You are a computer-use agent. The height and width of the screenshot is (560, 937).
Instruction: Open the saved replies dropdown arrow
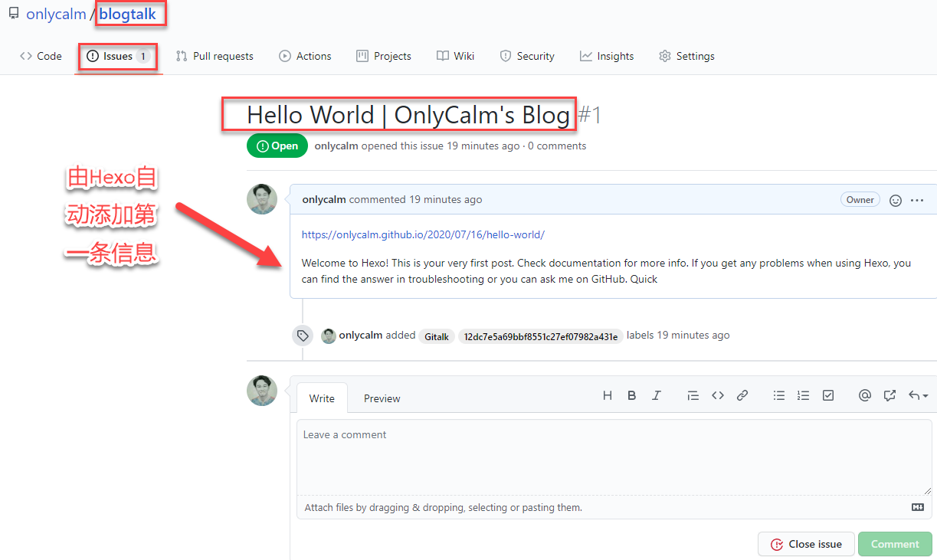pos(918,395)
